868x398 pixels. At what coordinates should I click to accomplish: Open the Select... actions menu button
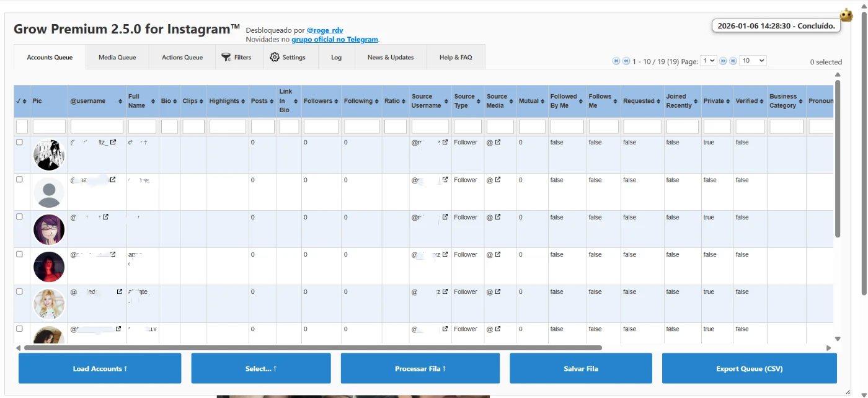point(260,368)
